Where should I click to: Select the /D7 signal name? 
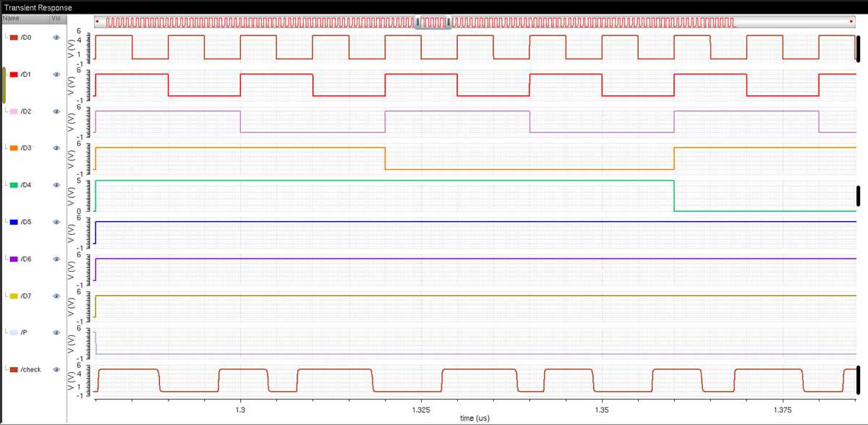click(26, 296)
